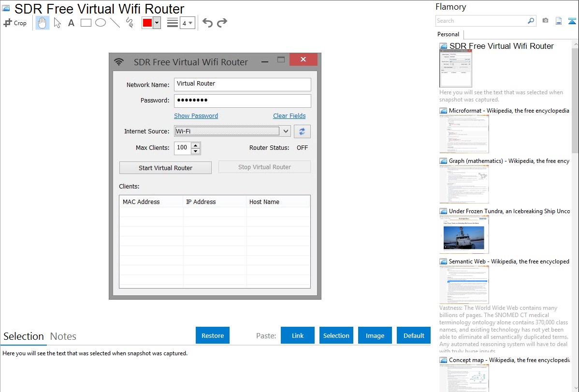Select the Crop tool
The width and height of the screenshot is (579, 392).
15,23
